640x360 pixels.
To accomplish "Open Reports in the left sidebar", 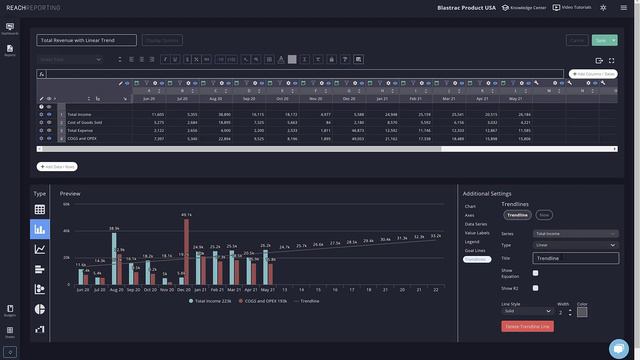I will click(x=10, y=51).
